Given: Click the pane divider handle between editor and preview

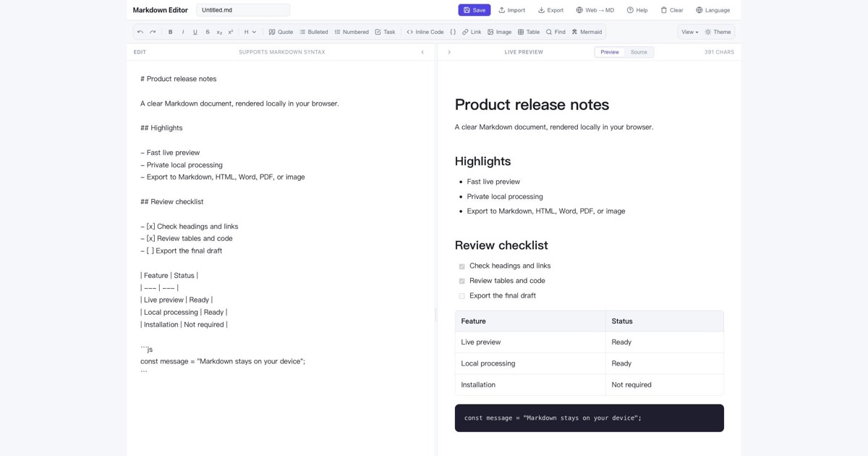Looking at the screenshot, I should 436,314.
